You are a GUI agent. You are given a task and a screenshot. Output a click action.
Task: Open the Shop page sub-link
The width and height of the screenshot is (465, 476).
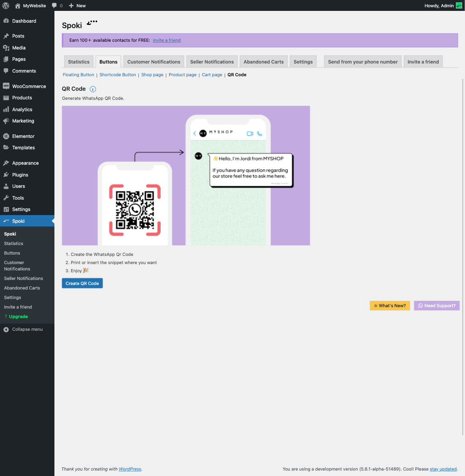point(152,75)
